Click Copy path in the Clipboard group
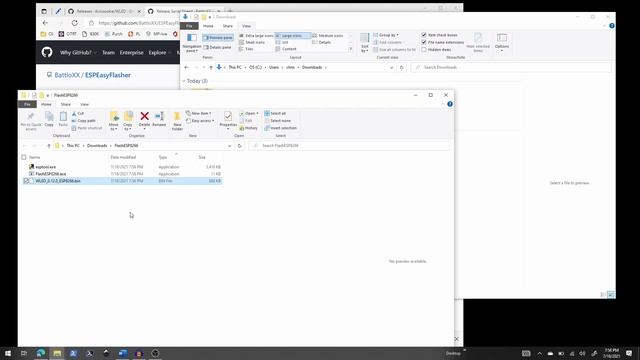640x360 pixels. [84, 121]
